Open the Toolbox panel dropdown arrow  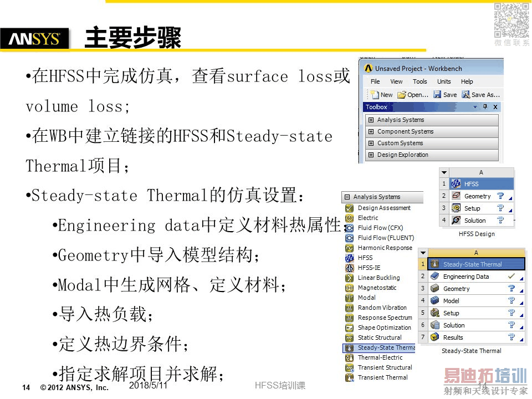475,107
